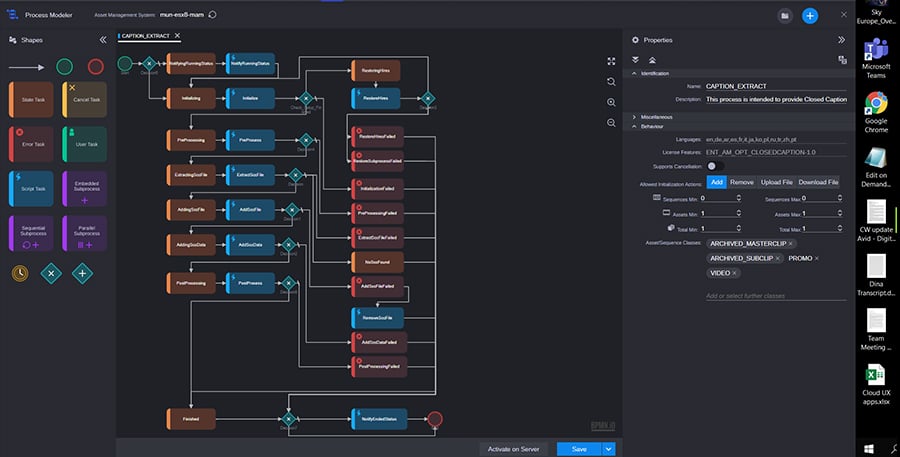
Task: Zoom in on the diagram canvas
Action: (611, 102)
